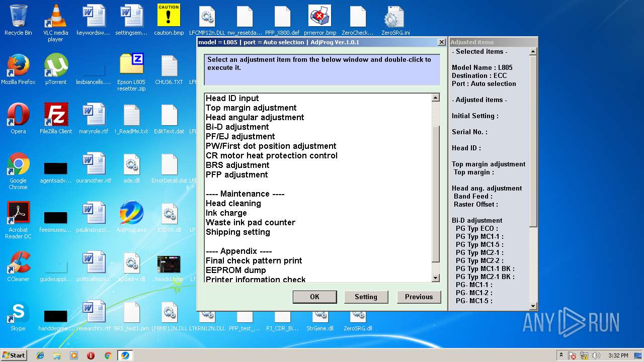Select Head angular adjustment item
Screen dimensions: 644x362
pos(255,117)
